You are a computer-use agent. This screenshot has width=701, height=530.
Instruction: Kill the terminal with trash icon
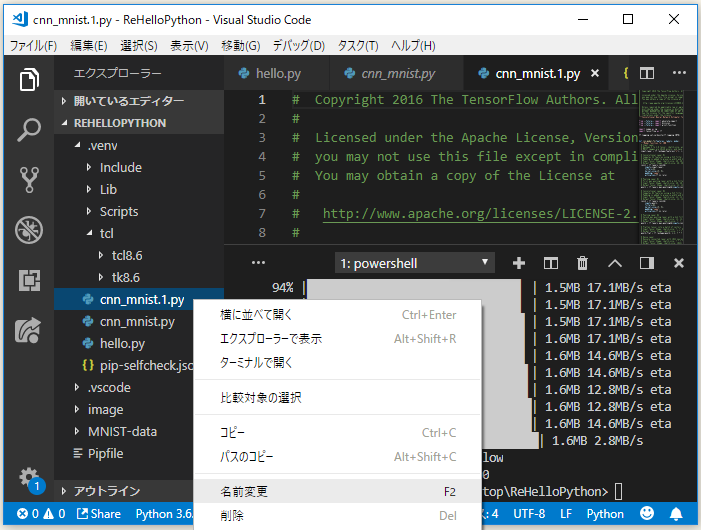click(x=583, y=263)
